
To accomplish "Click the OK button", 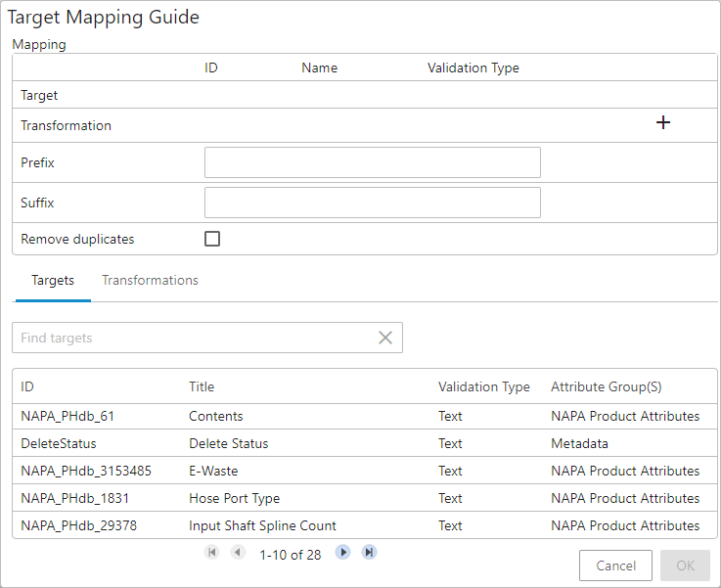I will click(x=685, y=565).
